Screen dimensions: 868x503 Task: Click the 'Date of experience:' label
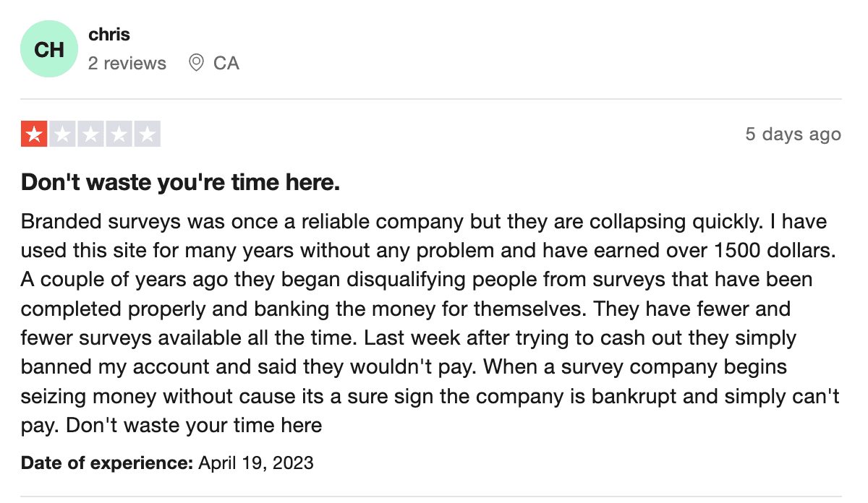(107, 463)
